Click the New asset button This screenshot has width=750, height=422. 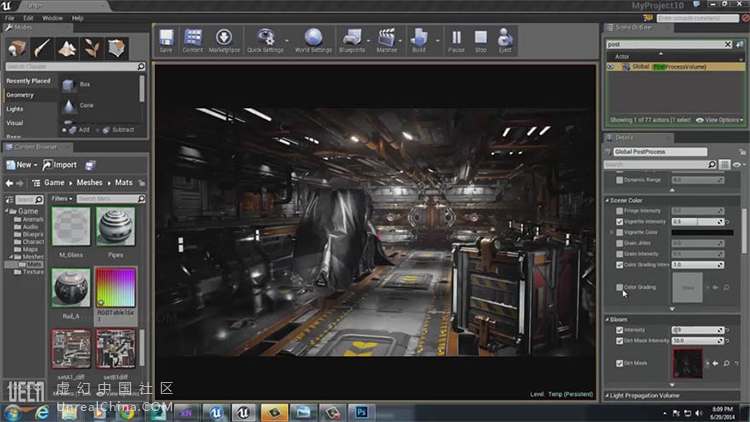(19, 165)
